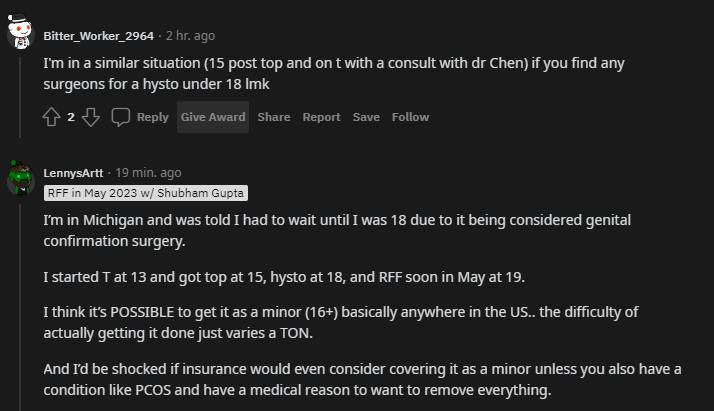The height and width of the screenshot is (411, 714).
Task: Collapse LennysArtt's comment using its thread line
Action: 20,300
